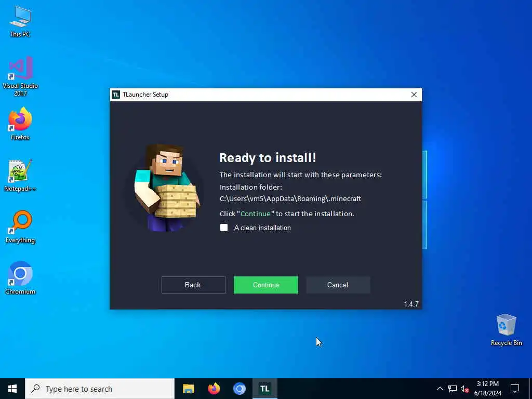Viewport: 532px width, 399px height.
Task: Open network status tray icon
Action: [x=453, y=389]
